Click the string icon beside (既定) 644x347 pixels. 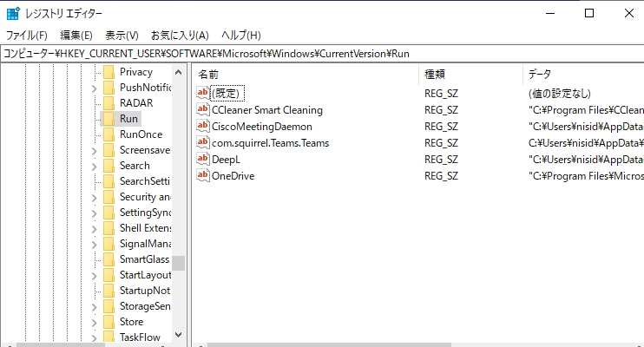(x=203, y=93)
